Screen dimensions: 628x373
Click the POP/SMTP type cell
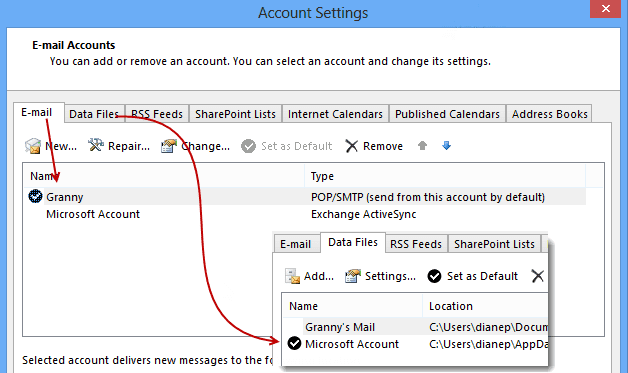(428, 197)
